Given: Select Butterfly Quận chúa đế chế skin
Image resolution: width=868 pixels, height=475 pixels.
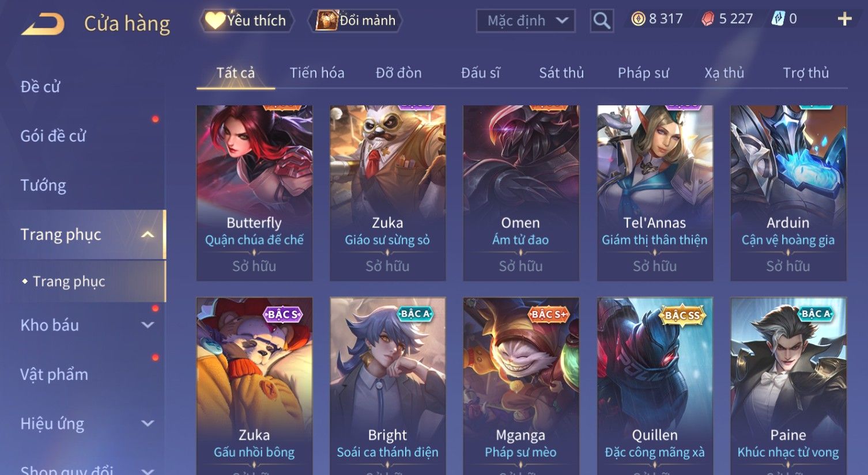Looking at the screenshot, I should [x=254, y=193].
